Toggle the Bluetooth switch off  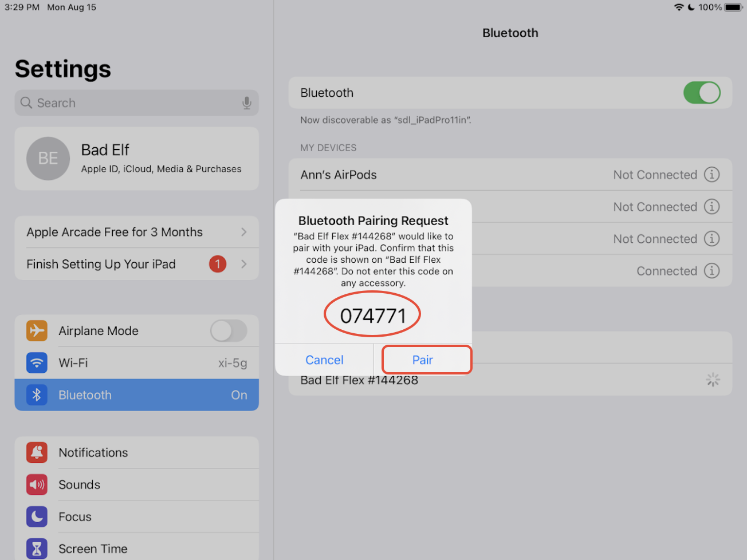coord(702,93)
